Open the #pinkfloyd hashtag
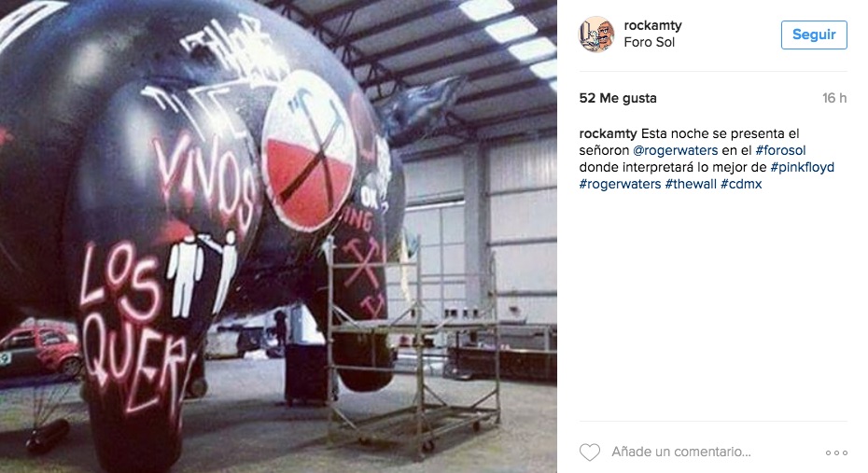 point(802,167)
